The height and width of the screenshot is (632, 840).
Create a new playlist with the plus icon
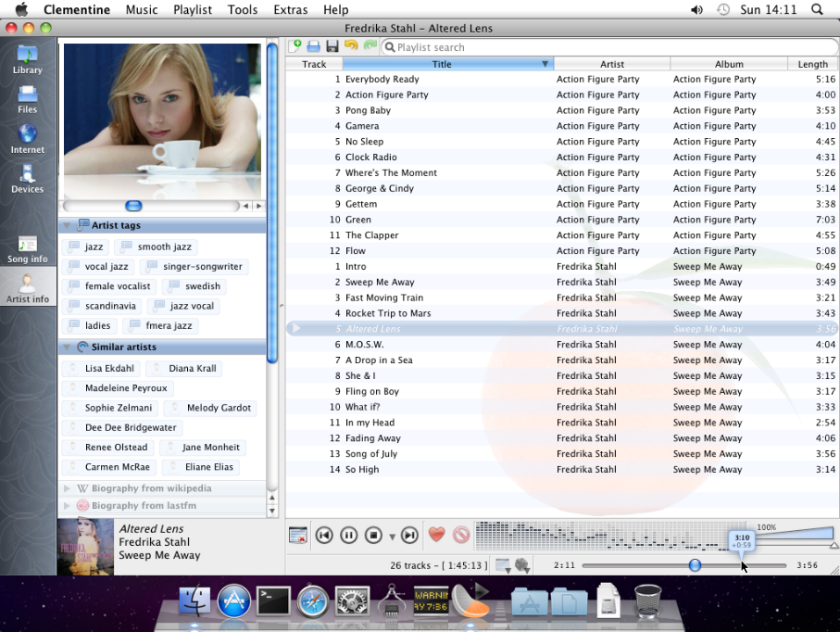tap(296, 45)
